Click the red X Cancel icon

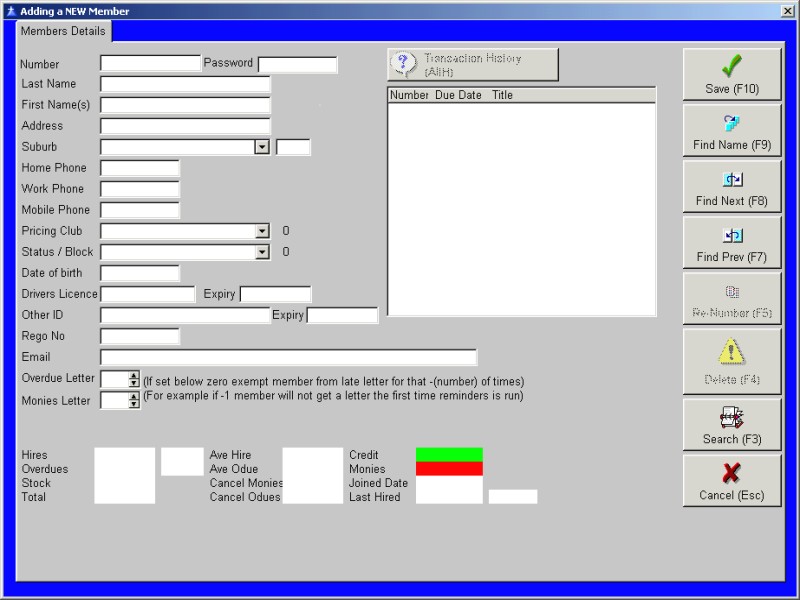point(732,473)
